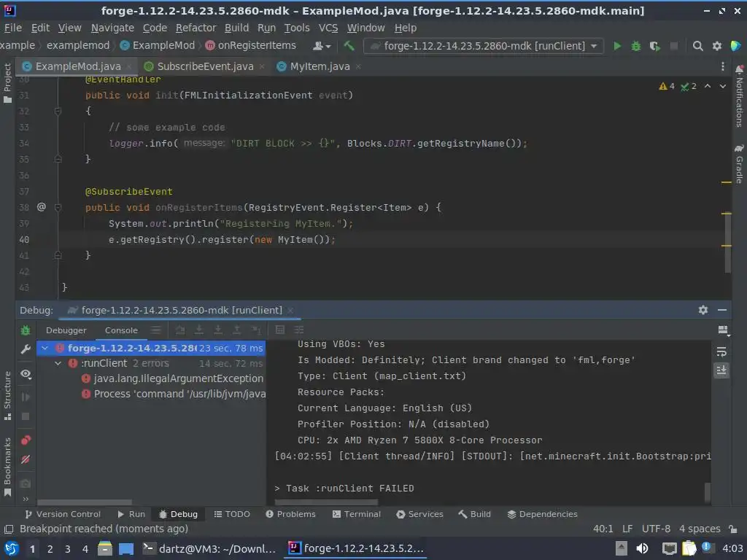This screenshot has width=747, height=560.
Task: Expand more debug actions double chevron
Action: click(x=26, y=499)
